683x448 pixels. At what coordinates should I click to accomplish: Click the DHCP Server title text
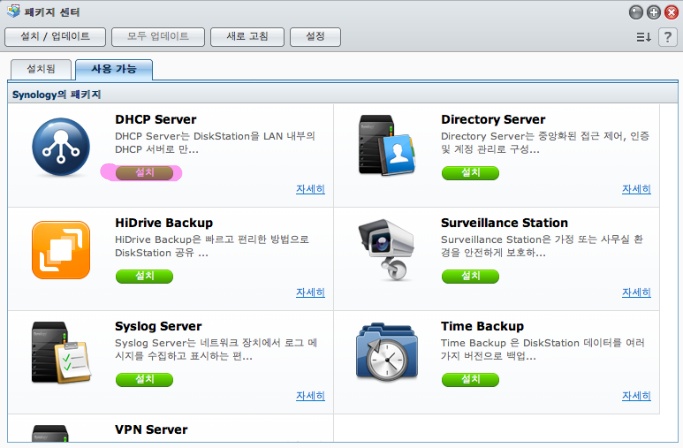(156, 119)
